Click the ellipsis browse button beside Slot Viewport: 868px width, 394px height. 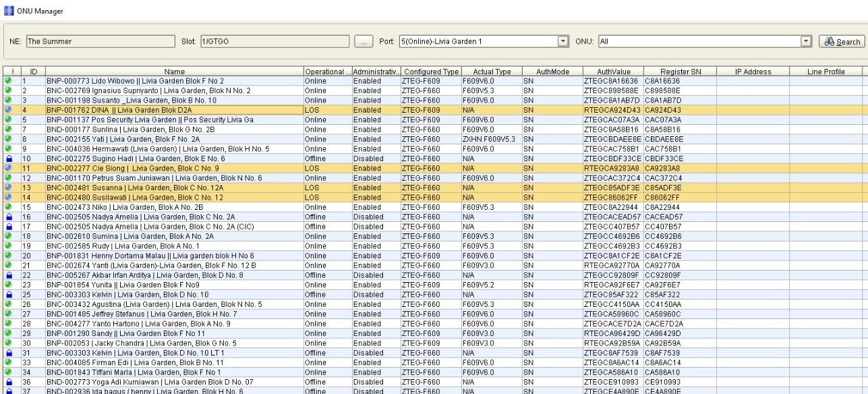pyautogui.click(x=364, y=41)
